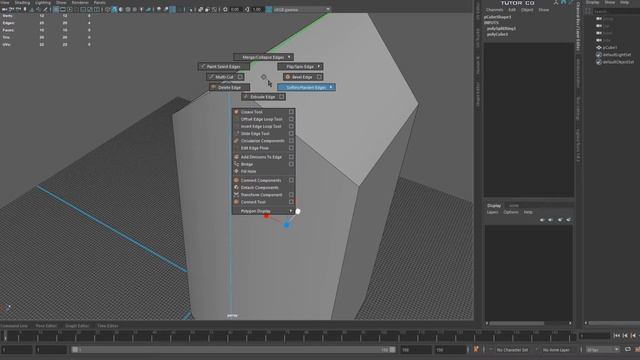Click defaultLightSet set icon in Outliner
The height and width of the screenshot is (360, 640).
tap(599, 55)
